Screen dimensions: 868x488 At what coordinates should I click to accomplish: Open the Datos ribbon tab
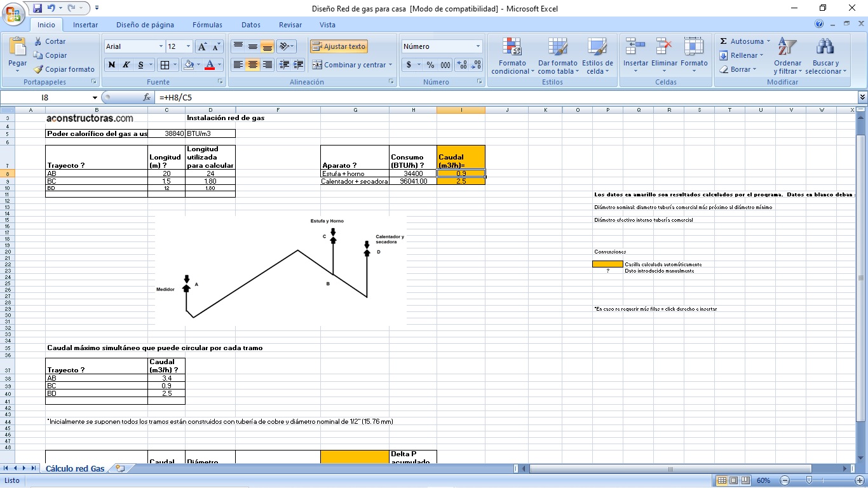pos(251,25)
